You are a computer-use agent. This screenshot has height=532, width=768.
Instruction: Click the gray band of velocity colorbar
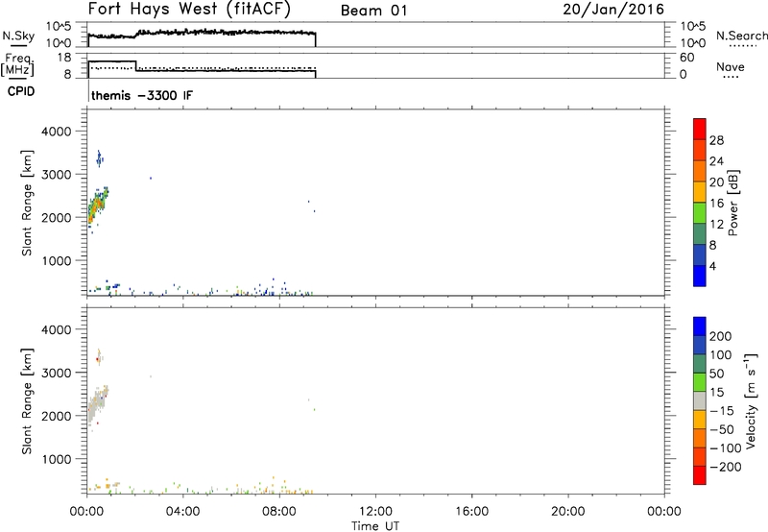tap(700, 400)
